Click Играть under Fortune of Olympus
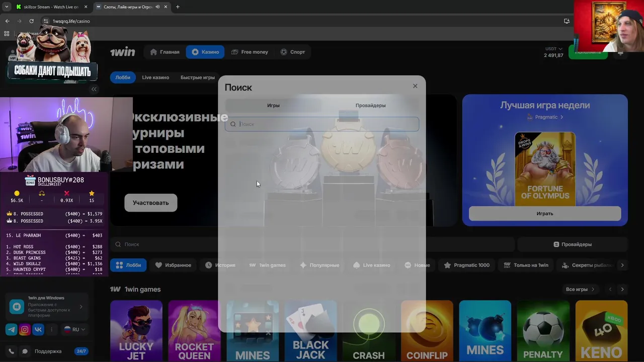Screen dimensions: 644x362 coord(545,213)
